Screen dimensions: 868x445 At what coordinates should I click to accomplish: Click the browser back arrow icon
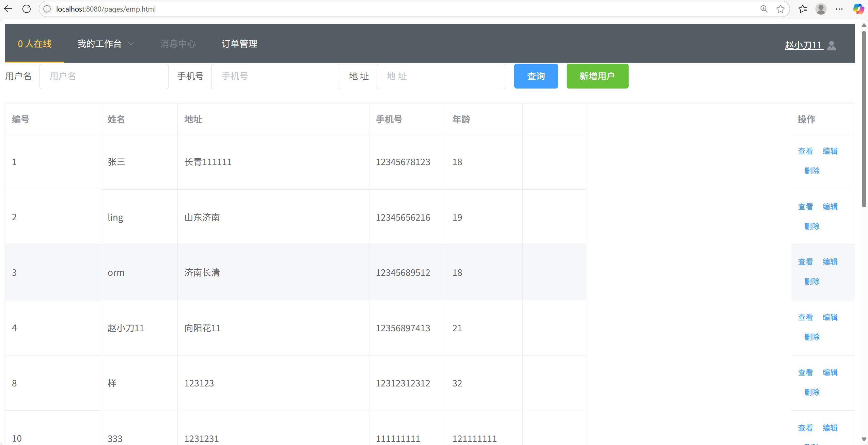tap(8, 9)
